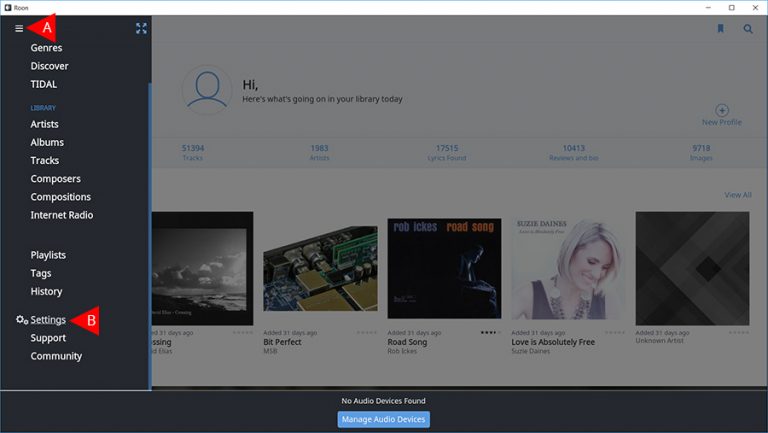Open the History menu entry
Viewport: 768px width, 433px height.
point(46,291)
